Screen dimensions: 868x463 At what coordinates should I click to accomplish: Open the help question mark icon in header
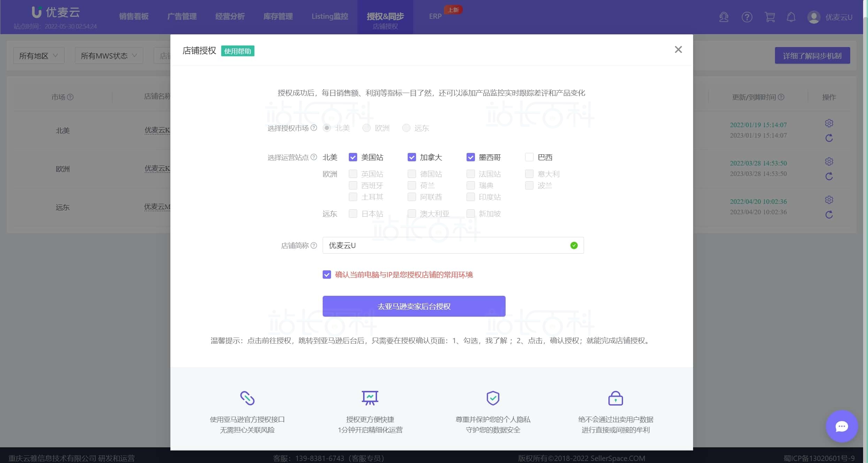[747, 17]
